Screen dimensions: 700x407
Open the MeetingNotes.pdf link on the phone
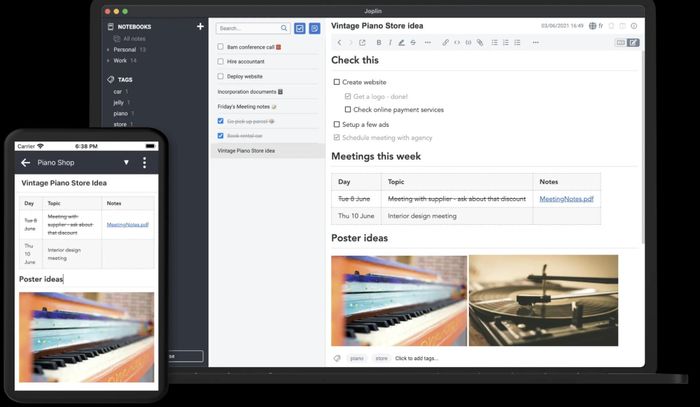tap(128, 224)
